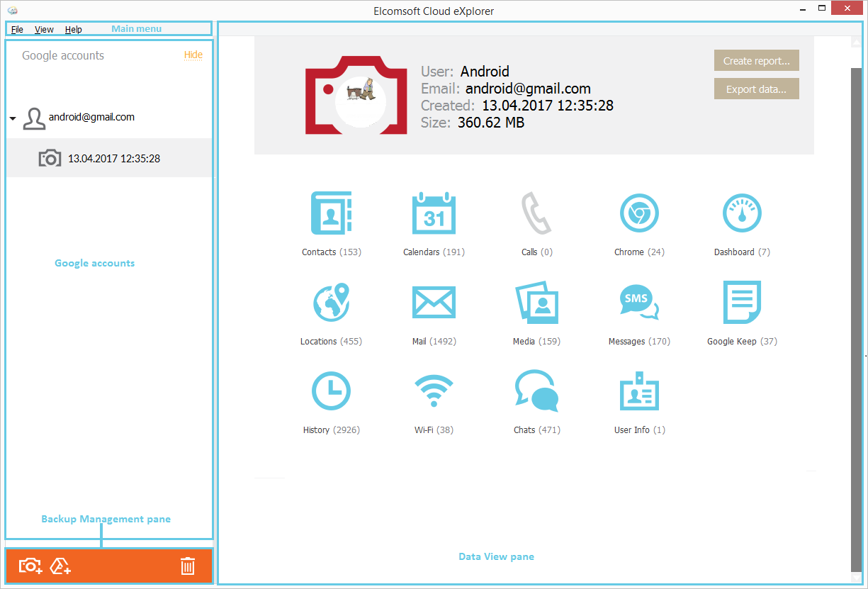Screen dimensions: 868x589
Task: Open Google Keep notes
Action: pyautogui.click(x=742, y=303)
